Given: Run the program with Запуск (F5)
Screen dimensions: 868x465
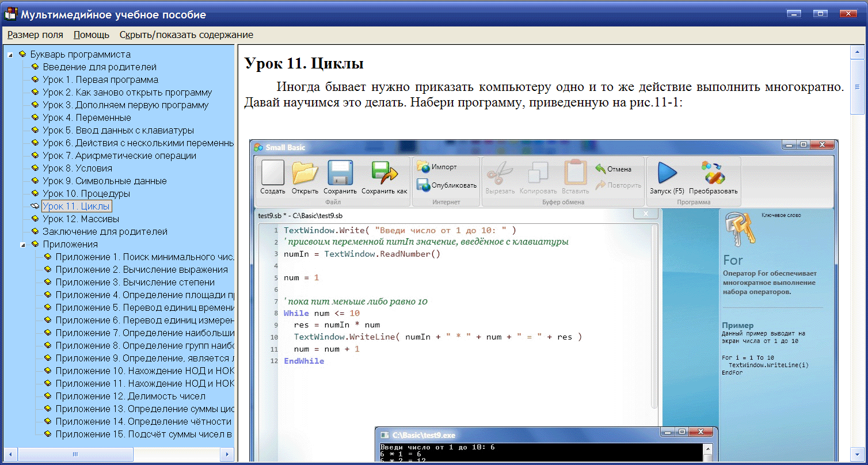Looking at the screenshot, I should tap(666, 174).
